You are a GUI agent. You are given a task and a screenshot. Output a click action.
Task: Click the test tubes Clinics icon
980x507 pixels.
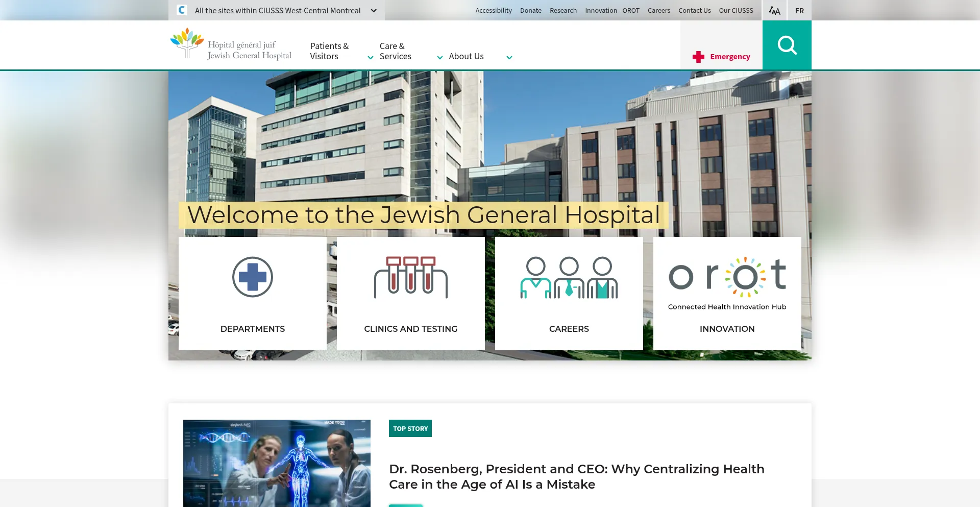pyautogui.click(x=411, y=277)
